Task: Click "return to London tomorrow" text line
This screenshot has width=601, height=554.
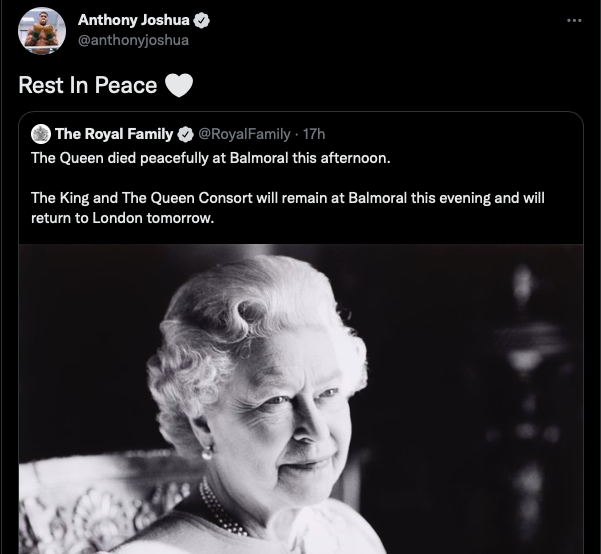Action: (123, 217)
